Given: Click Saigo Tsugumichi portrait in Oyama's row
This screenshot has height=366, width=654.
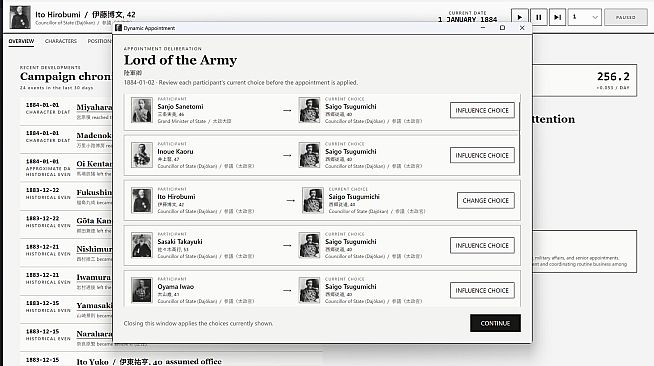Looking at the screenshot, I should coord(309,290).
